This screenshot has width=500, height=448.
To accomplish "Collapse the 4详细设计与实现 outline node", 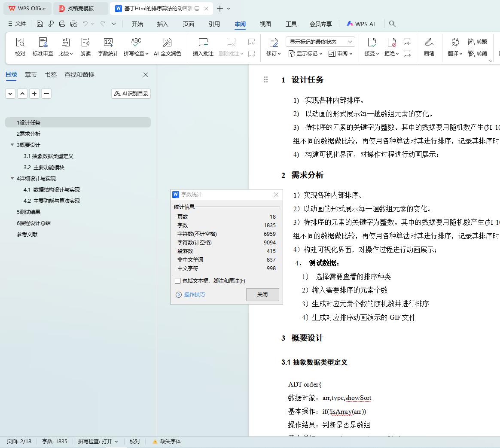I will pos(12,178).
